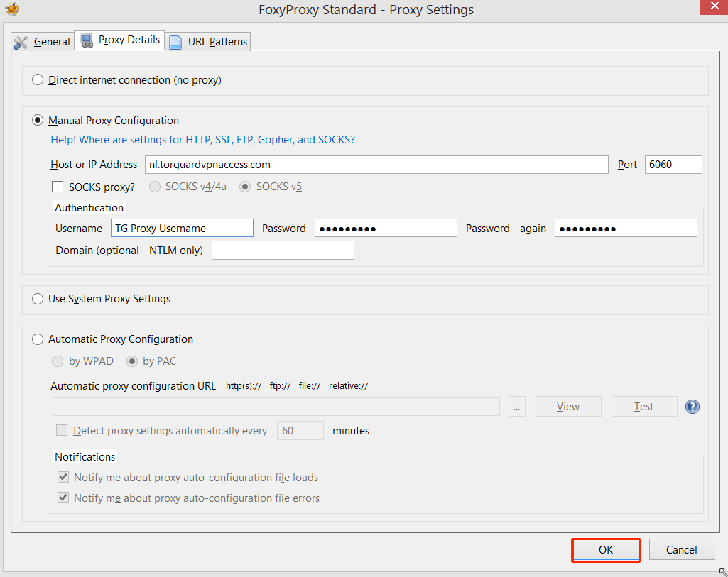Click the Cancel button
This screenshot has height=577, width=728.
tap(681, 550)
